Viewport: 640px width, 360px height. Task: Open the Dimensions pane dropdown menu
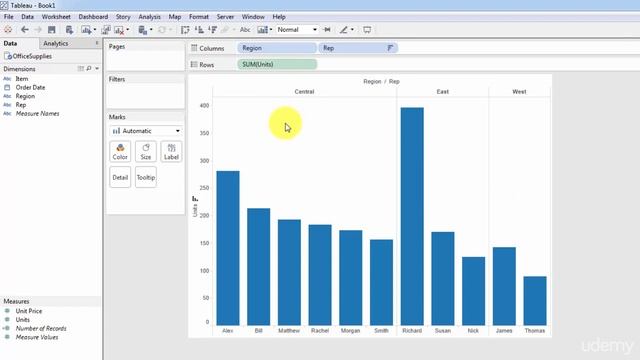pyautogui.click(x=97, y=69)
